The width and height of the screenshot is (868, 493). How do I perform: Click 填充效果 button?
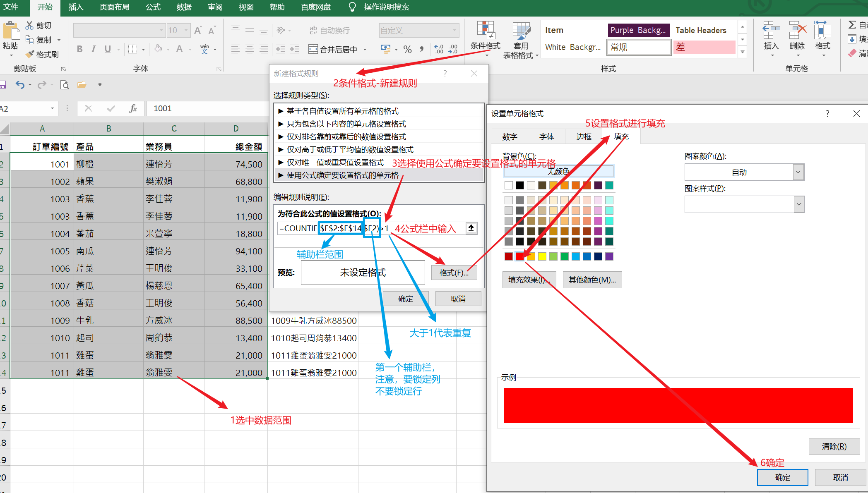pos(529,280)
